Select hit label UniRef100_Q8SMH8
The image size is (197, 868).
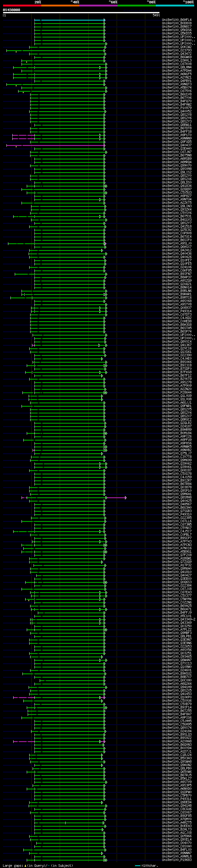pos(177,497)
